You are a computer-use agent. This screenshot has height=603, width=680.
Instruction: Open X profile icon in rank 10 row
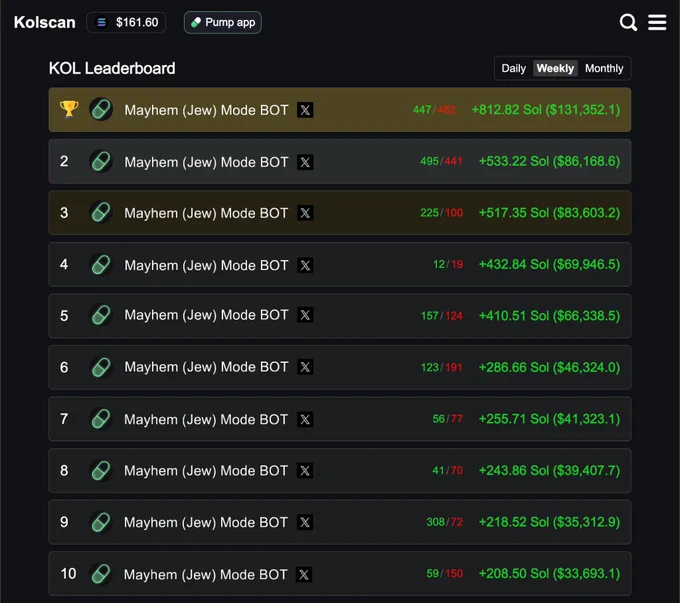tap(304, 574)
